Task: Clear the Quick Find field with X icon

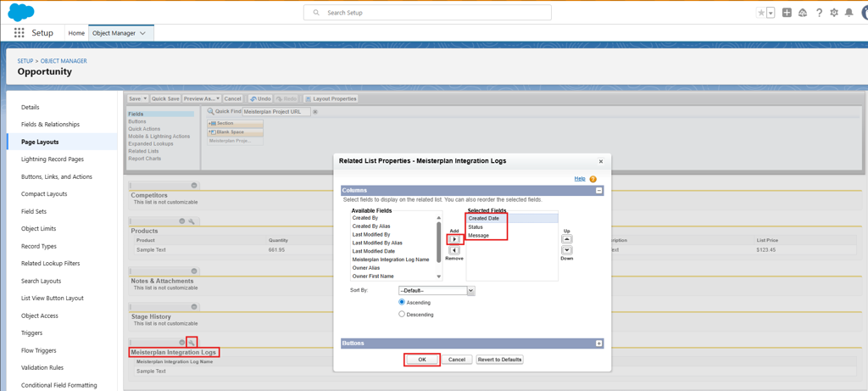Action: click(315, 112)
